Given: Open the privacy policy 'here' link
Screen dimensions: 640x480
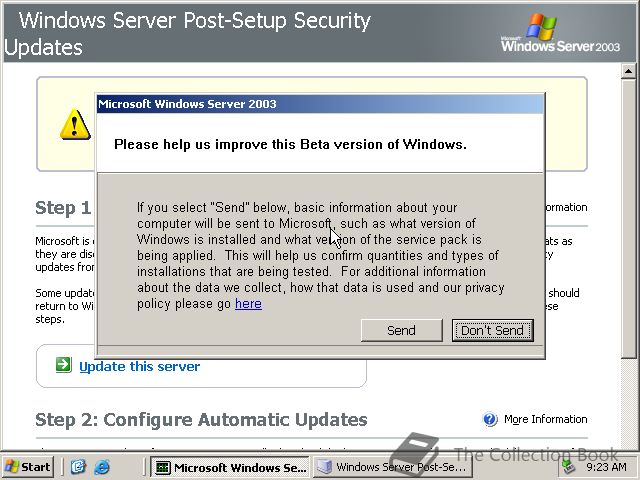Looking at the screenshot, I should point(248,304).
